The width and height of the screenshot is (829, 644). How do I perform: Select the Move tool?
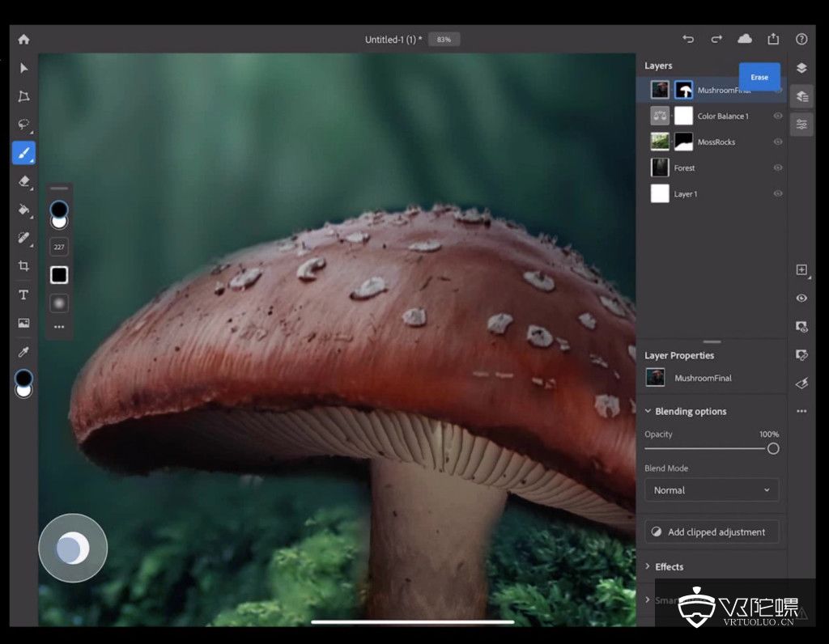click(x=23, y=68)
